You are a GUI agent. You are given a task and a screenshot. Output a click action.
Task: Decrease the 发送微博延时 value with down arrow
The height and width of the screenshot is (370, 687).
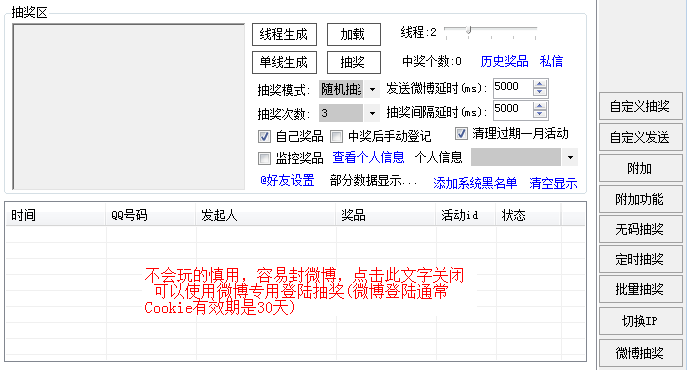click(540, 92)
